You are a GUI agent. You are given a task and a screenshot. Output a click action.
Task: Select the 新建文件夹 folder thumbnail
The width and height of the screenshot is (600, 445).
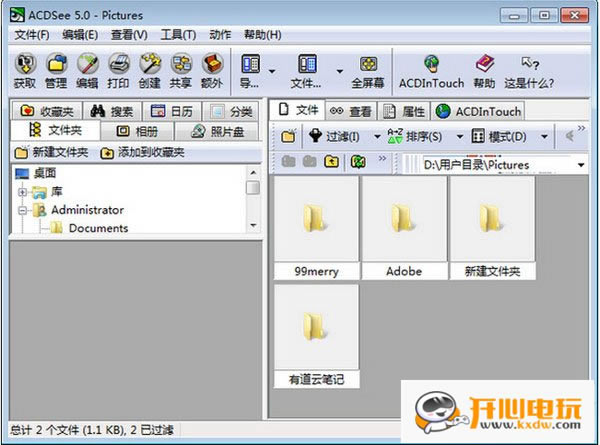pos(492,228)
